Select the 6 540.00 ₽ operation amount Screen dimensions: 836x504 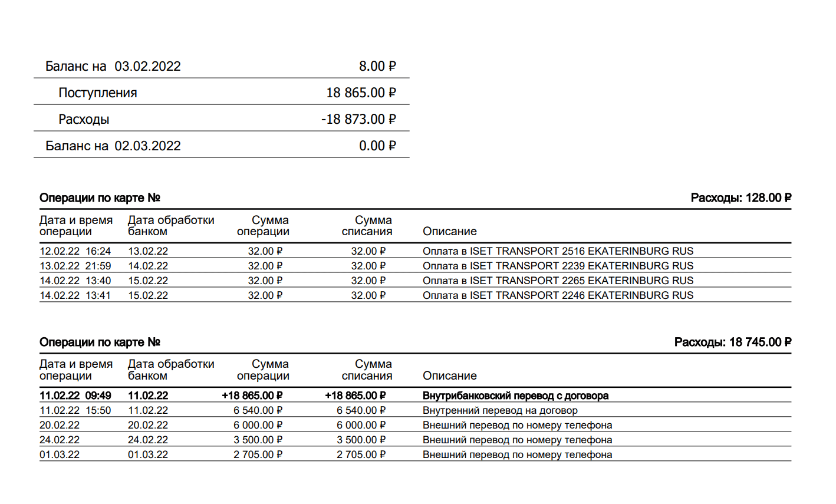pyautogui.click(x=258, y=410)
